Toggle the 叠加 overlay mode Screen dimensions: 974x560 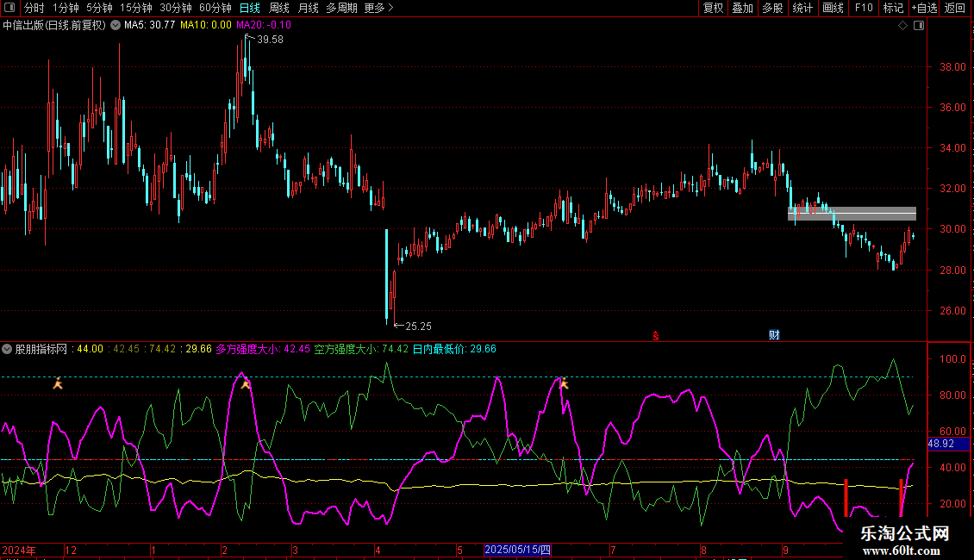click(742, 8)
